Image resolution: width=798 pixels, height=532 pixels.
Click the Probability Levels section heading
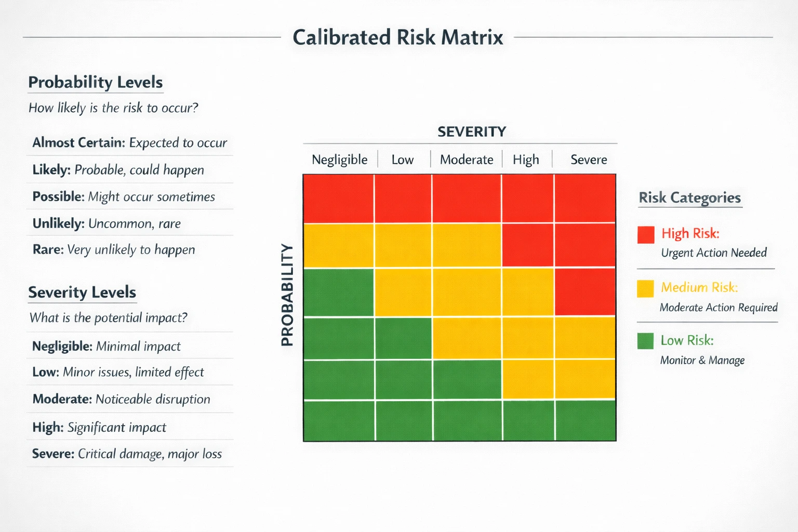[x=96, y=82]
